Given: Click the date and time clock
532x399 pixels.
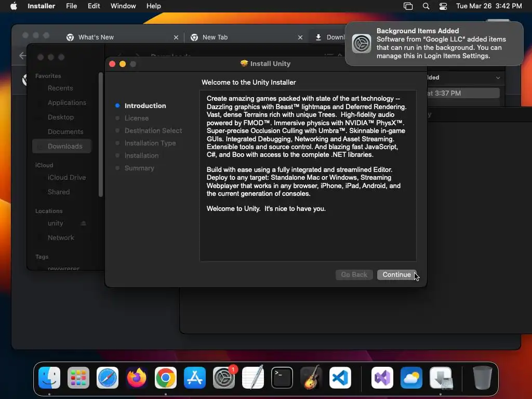Looking at the screenshot, I should 489,6.
